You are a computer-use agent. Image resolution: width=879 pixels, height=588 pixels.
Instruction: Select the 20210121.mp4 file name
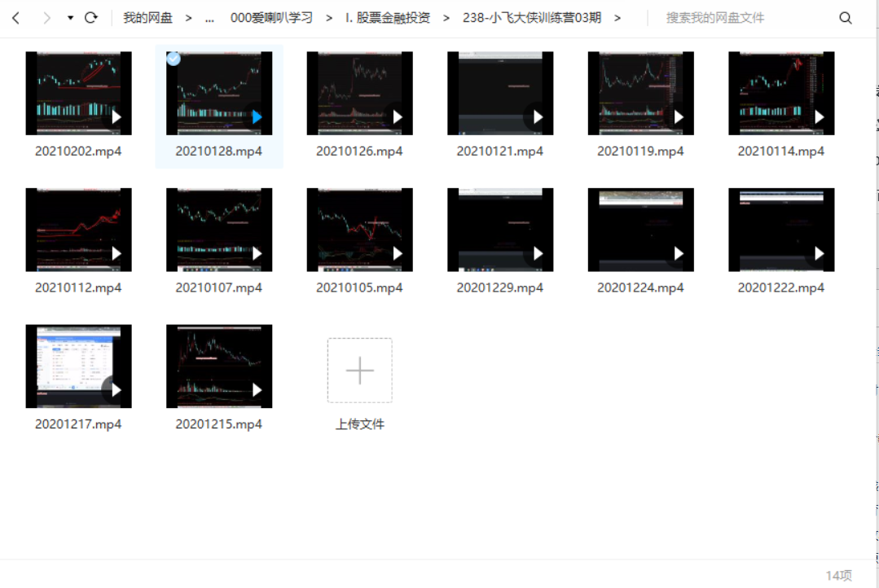pyautogui.click(x=501, y=151)
